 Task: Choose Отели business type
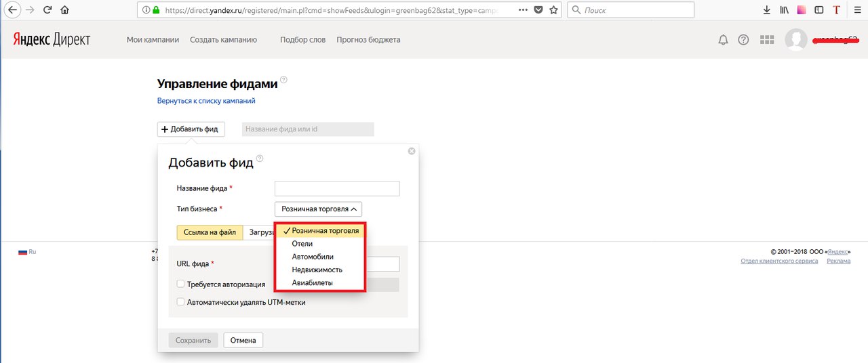pos(320,243)
